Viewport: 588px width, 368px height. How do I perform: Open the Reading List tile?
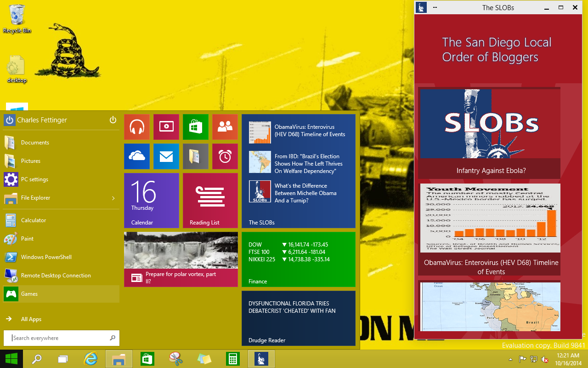[x=210, y=201]
